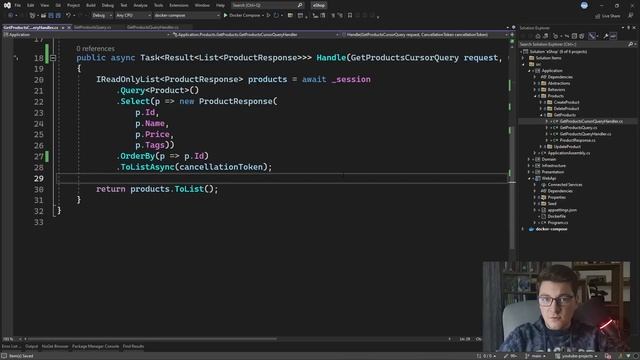Click the Undo toolbar icon
The image size is (640, 360).
pos(68,16)
